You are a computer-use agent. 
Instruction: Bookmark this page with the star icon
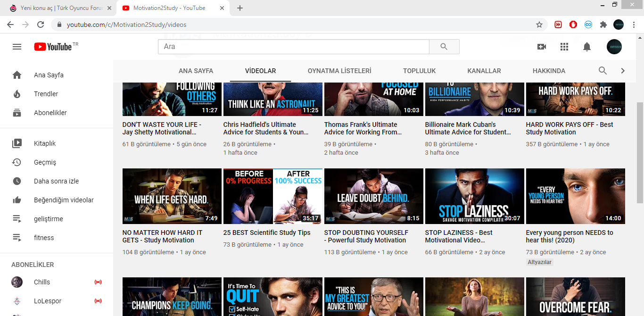click(x=539, y=25)
